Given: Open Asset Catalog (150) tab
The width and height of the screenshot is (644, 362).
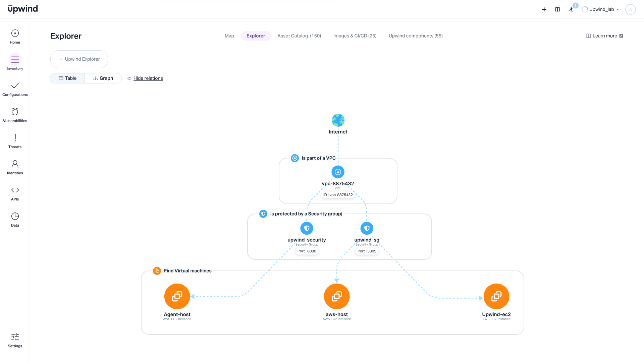Looking at the screenshot, I should tap(299, 36).
